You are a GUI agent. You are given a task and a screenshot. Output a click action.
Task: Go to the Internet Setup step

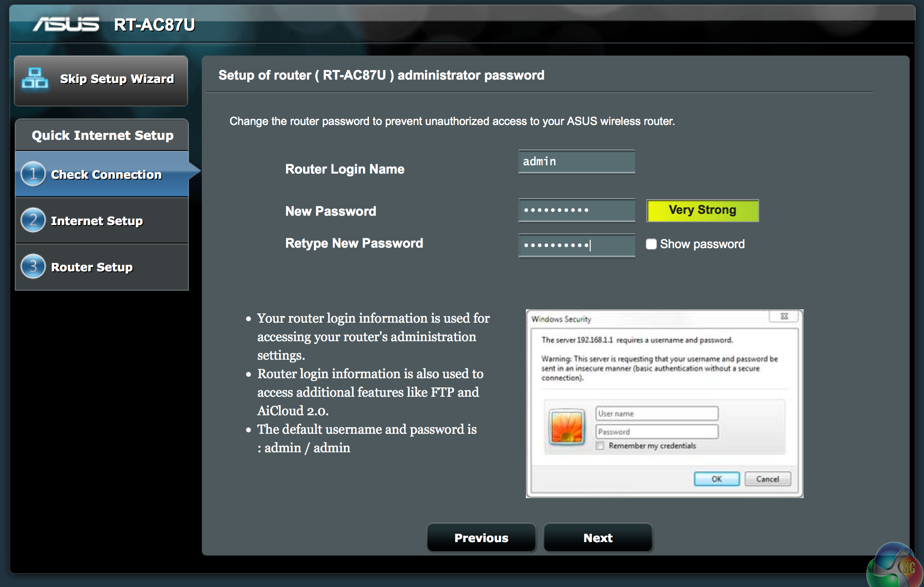point(97,221)
